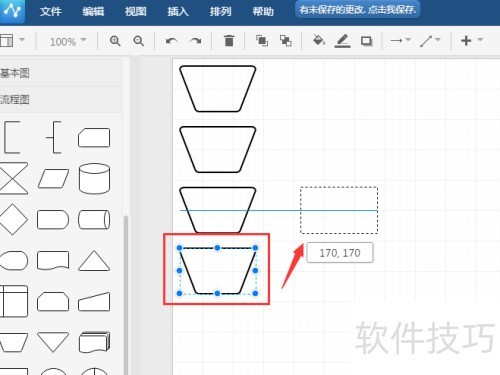Undo the last action
Viewport: 500px width, 375px height.
(172, 41)
